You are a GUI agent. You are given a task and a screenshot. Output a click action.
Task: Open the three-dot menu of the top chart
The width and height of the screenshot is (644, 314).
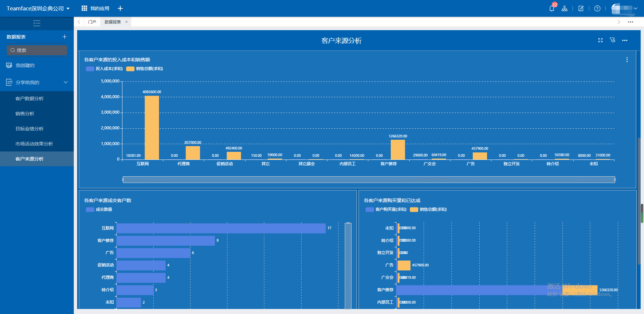pos(627,60)
